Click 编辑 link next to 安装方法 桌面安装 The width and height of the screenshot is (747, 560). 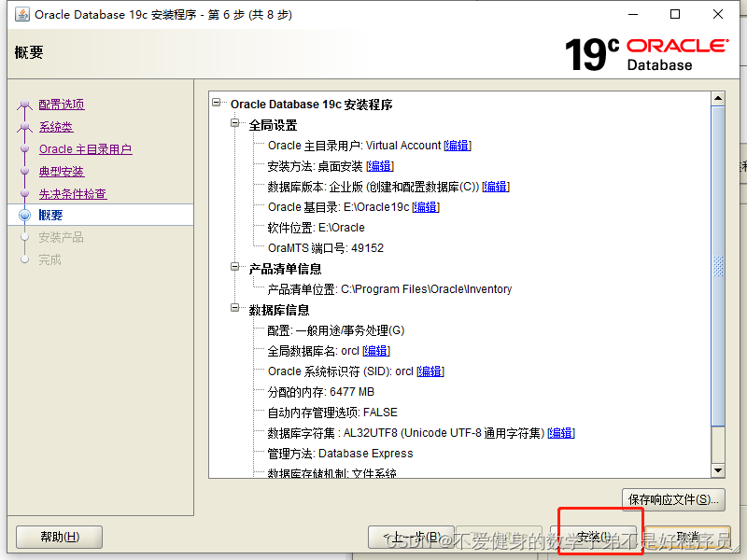click(x=380, y=166)
